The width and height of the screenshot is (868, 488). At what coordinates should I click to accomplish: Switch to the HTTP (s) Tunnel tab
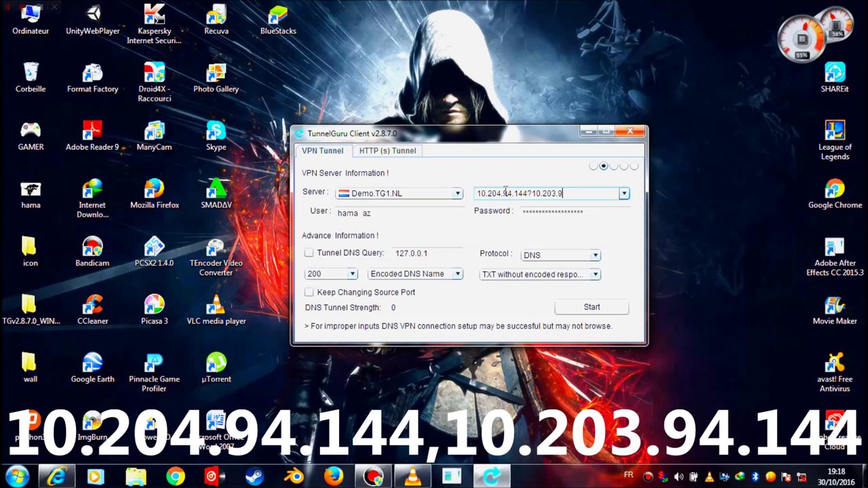[388, 150]
